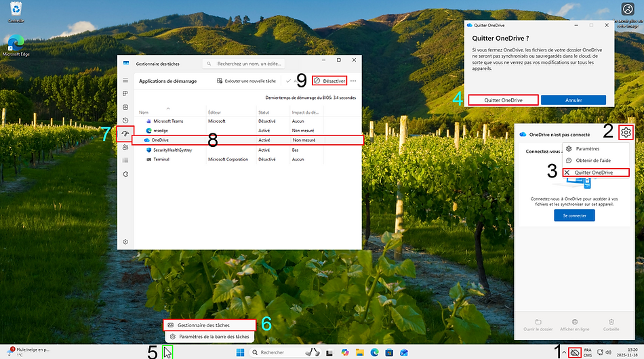This screenshot has width=644, height=359.
Task: Open Performance page in Task Manager sidebar
Action: (125, 107)
